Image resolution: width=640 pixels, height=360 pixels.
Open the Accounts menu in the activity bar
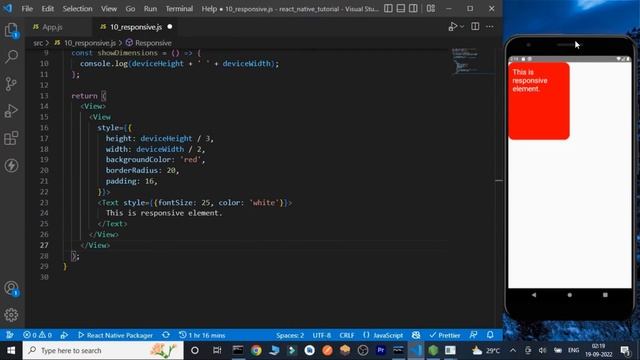pyautogui.click(x=11, y=288)
